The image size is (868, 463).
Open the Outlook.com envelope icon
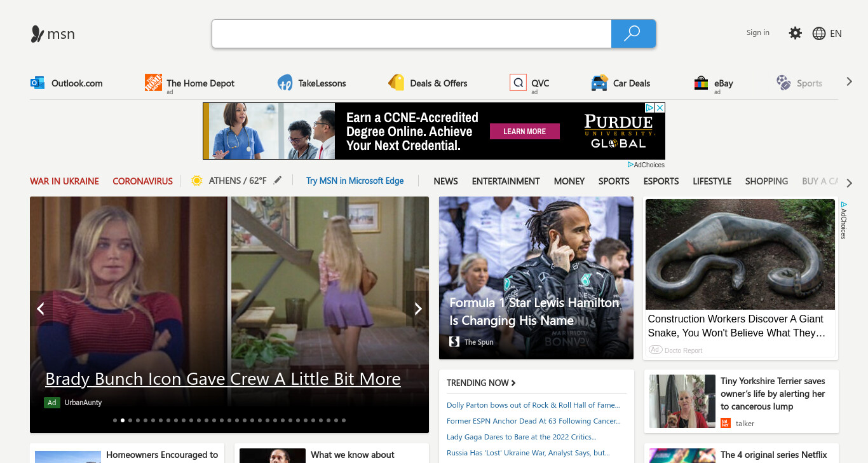tap(37, 83)
